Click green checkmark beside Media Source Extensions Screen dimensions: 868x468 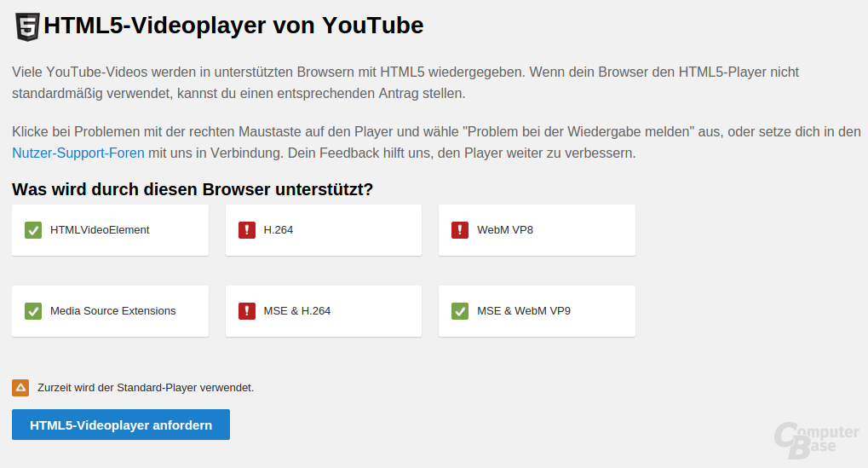(33, 310)
